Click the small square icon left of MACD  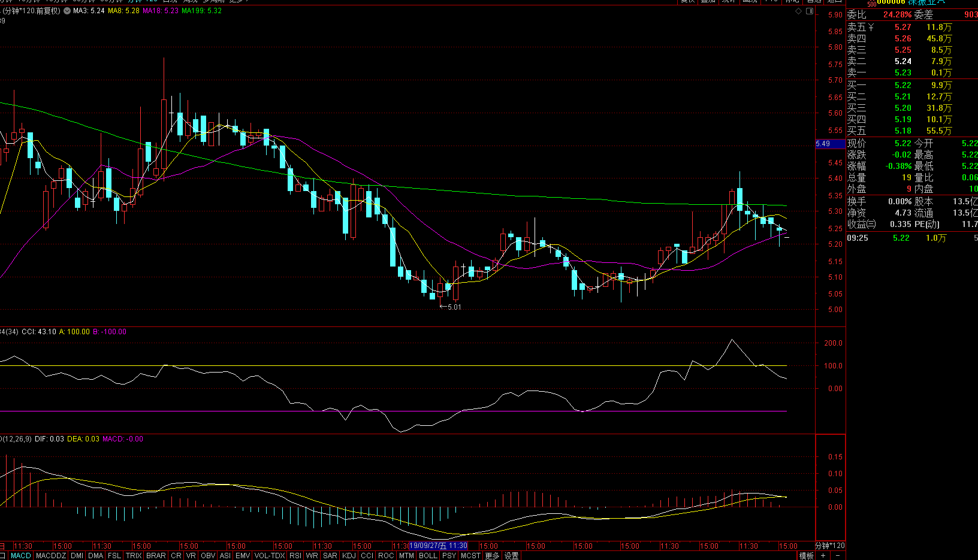tap(4, 556)
